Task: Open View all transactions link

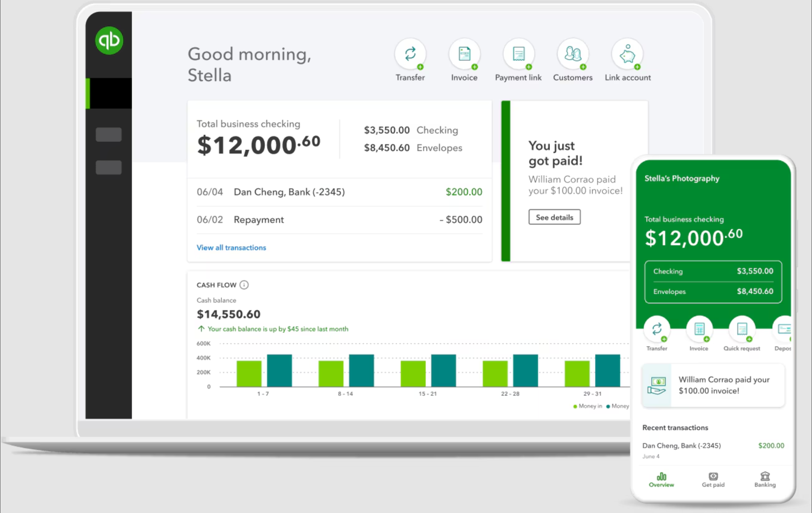Action: (x=231, y=247)
